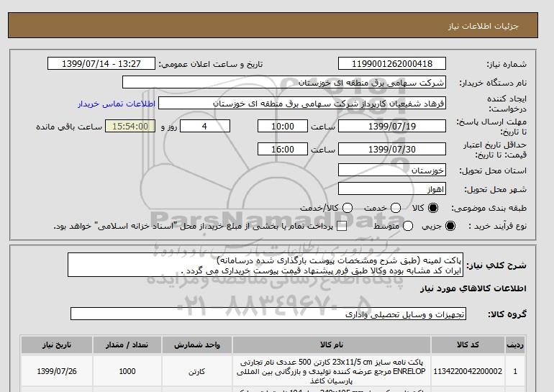
Task: Click the تاریخ نیاز column header
Action: point(57,345)
